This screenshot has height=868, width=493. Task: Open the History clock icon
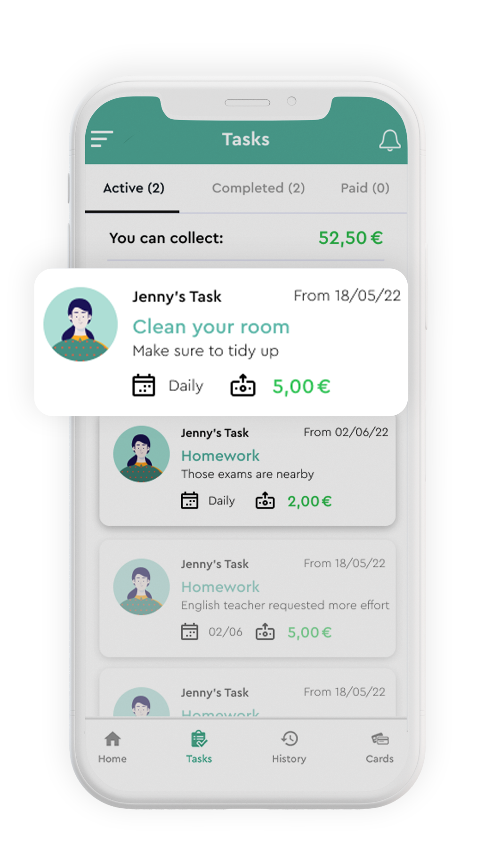point(289,739)
